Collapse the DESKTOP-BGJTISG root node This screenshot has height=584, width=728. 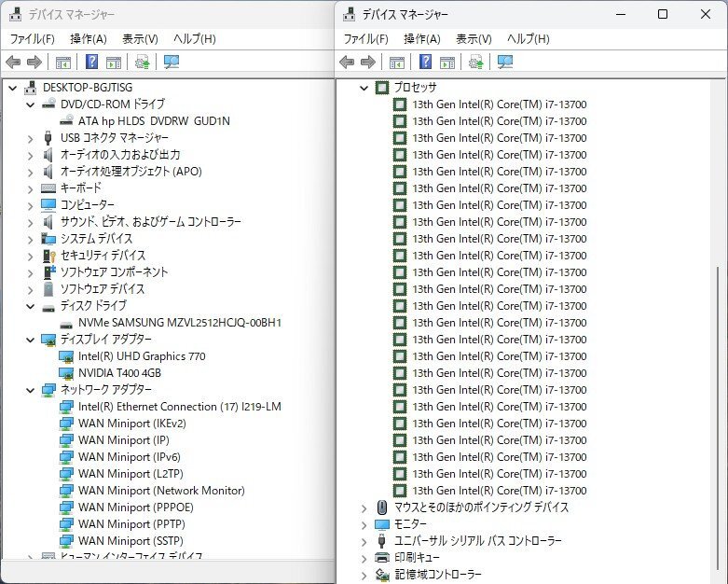click(x=12, y=88)
